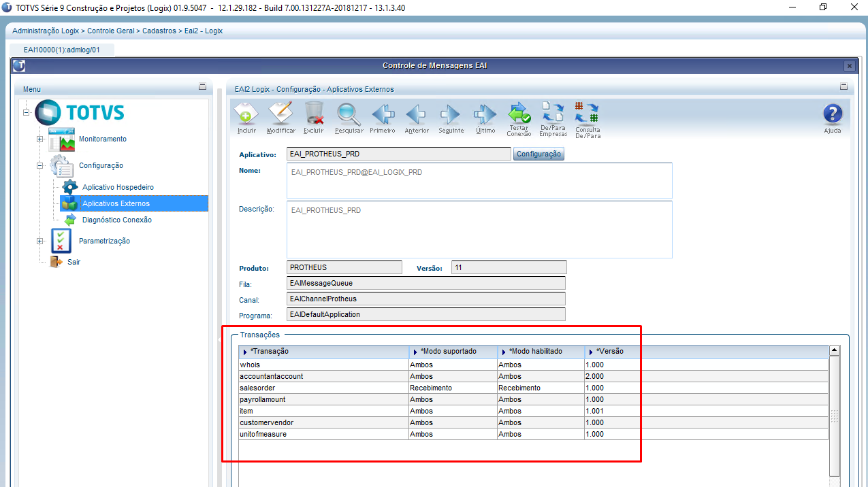
Task: Open Pesquisar with the magnifier icon
Action: [x=349, y=113]
